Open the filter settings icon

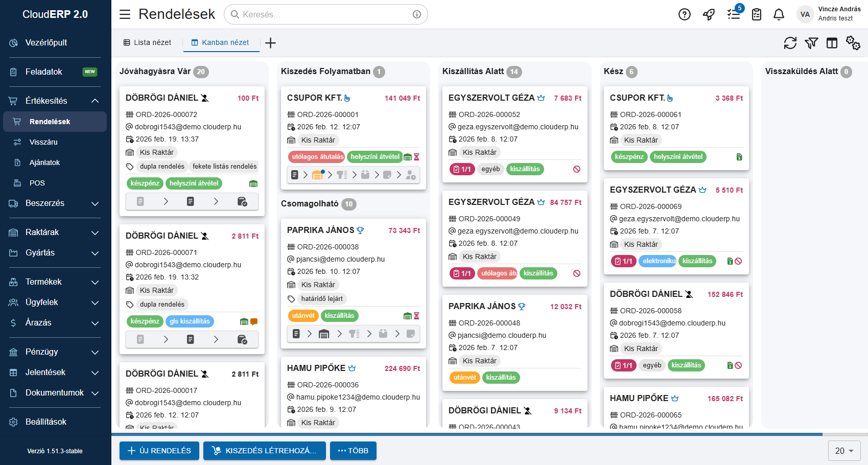pos(811,43)
